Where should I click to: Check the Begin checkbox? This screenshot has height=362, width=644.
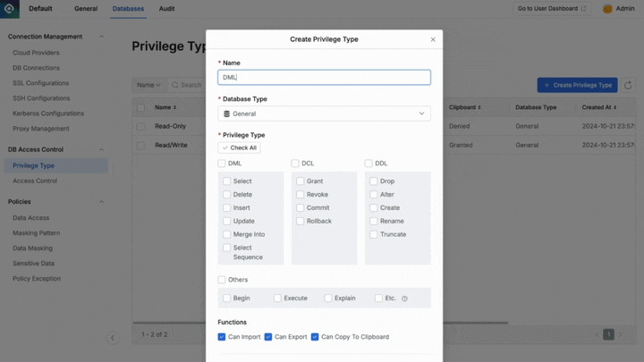coord(226,298)
